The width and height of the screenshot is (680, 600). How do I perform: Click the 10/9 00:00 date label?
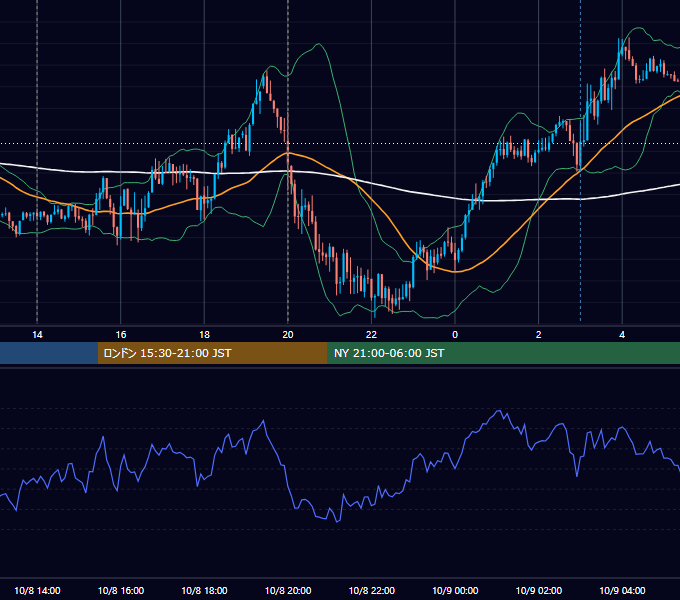pyautogui.click(x=455, y=590)
